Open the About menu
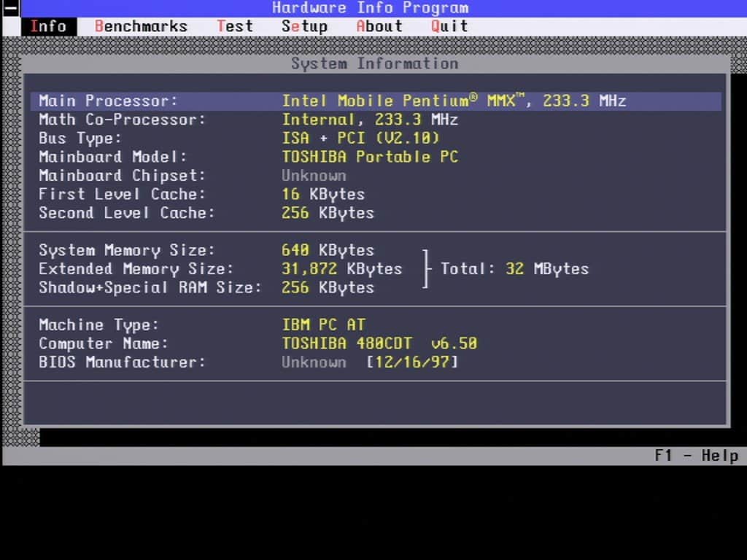Screen dimensions: 747x560 pyautogui.click(x=379, y=26)
